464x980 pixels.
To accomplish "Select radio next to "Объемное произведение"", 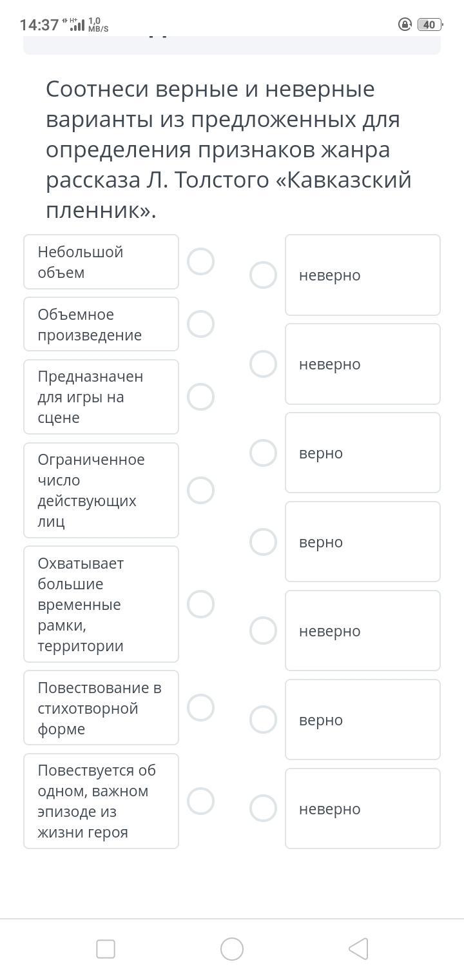I will pos(200,324).
